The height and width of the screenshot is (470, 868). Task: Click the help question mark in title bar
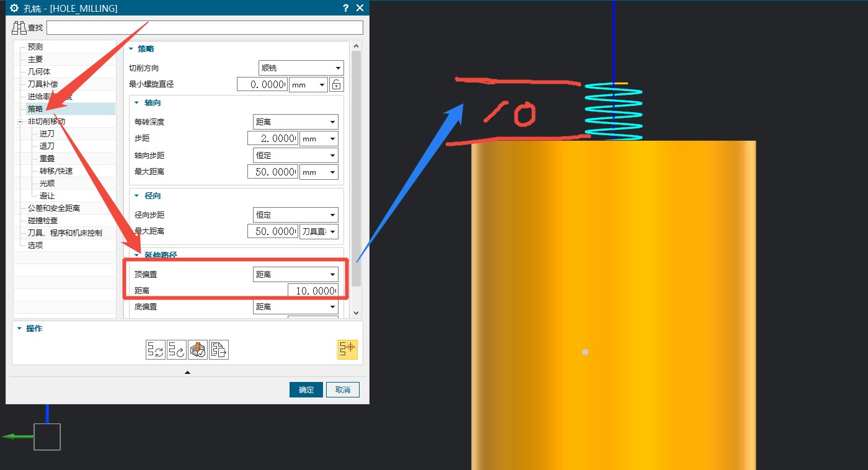point(345,8)
